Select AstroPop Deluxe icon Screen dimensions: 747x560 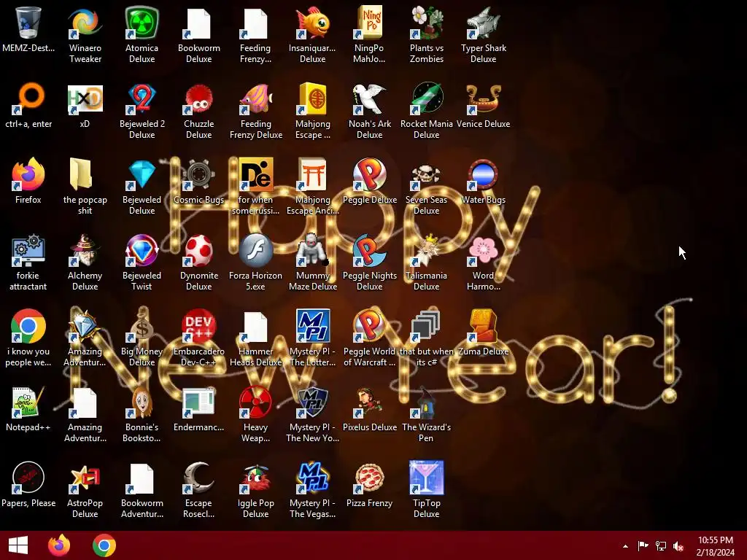[x=85, y=478]
